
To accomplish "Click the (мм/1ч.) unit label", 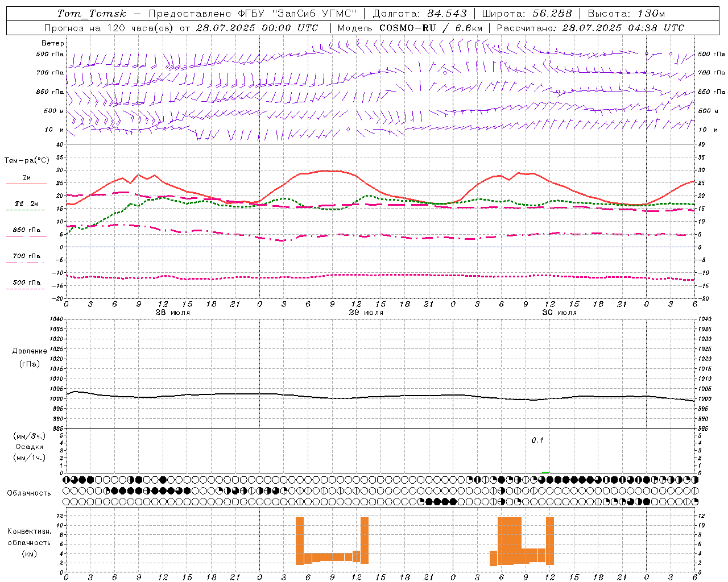I will pos(30,458).
